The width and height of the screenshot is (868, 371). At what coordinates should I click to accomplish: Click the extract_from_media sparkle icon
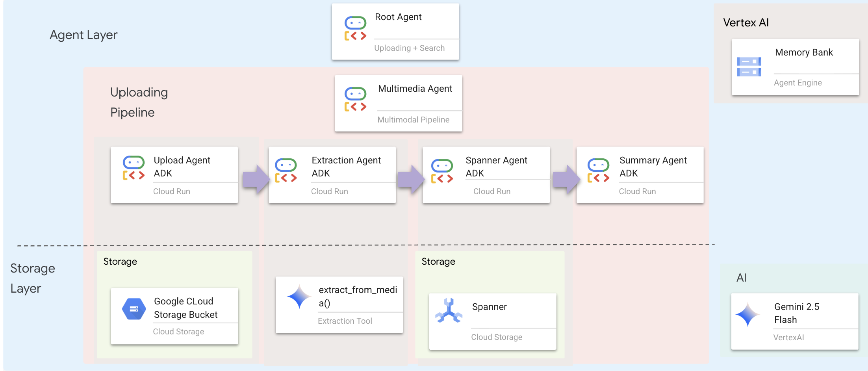(299, 297)
